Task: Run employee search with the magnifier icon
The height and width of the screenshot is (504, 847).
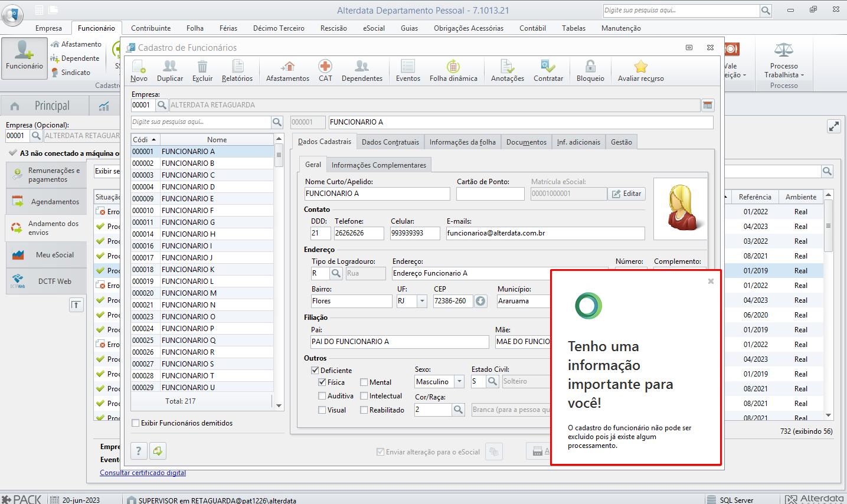Action: tap(277, 122)
